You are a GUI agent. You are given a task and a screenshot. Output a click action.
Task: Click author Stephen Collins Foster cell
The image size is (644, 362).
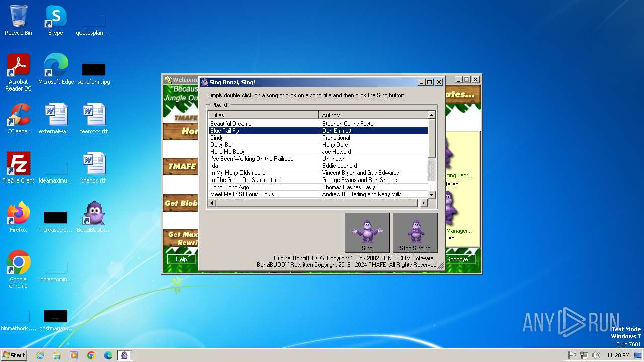coord(349,123)
